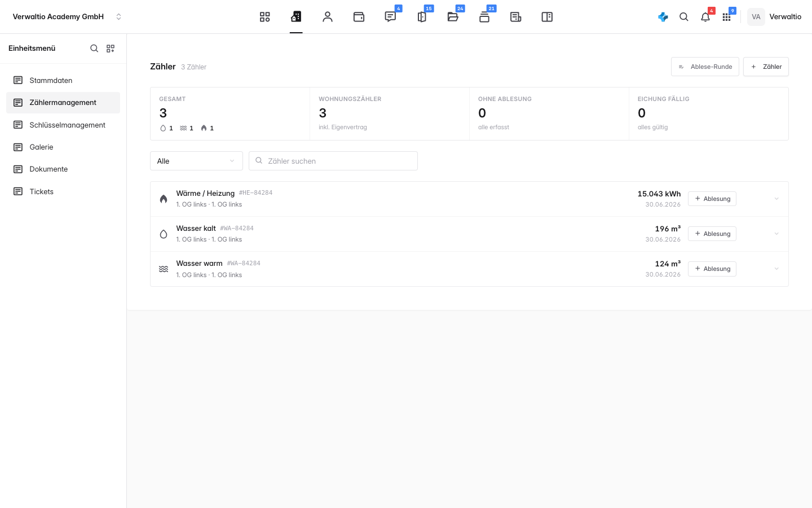Image resolution: width=812 pixels, height=508 pixels.
Task: Open Dokumente in the sidebar
Action: point(63,169)
